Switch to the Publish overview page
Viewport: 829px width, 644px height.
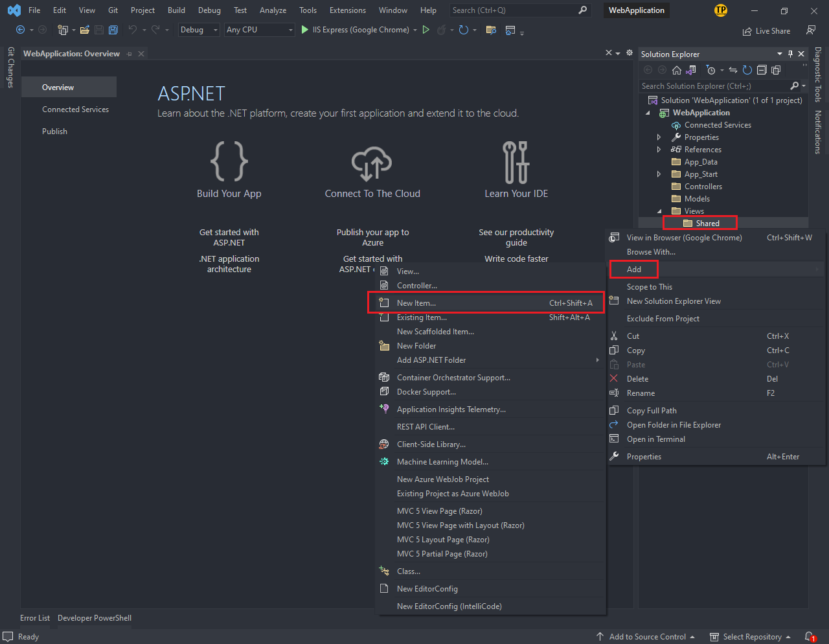[54, 132]
